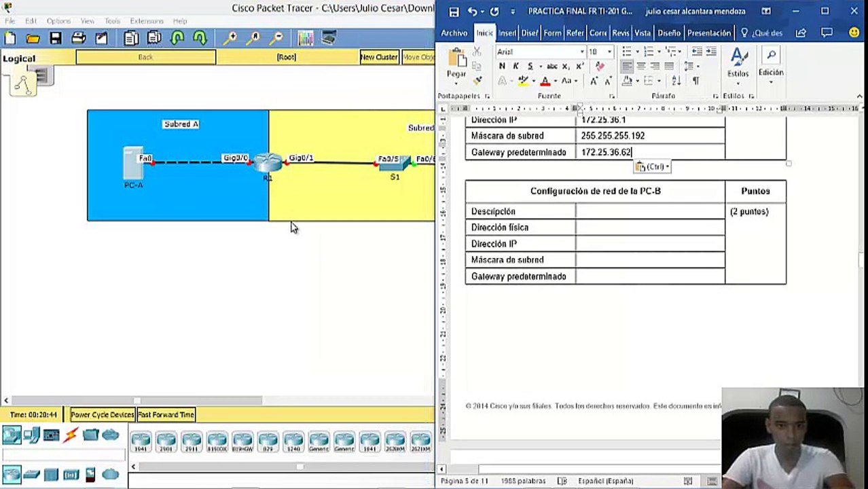Toggle strikethrough abc in Word
Screen dimensions: 868x489
(x=551, y=66)
